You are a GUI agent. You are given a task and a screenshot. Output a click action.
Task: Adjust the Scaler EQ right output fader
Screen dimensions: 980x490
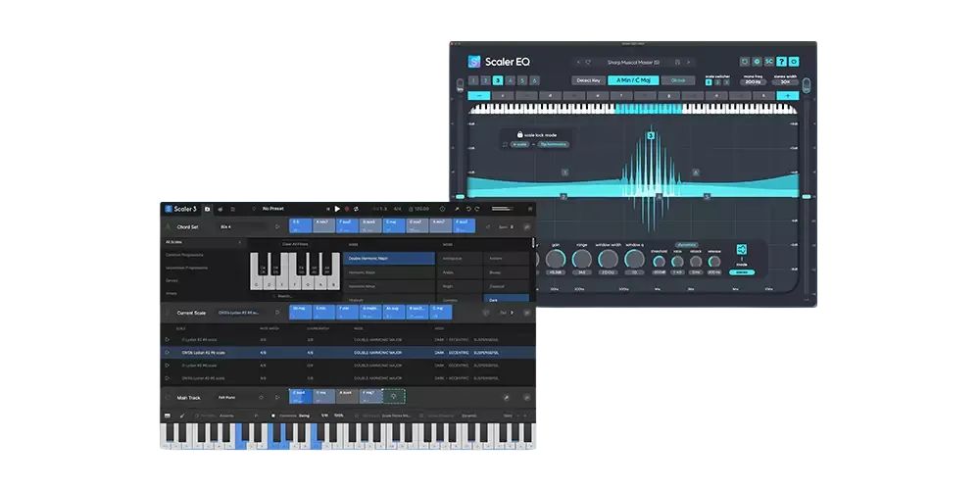pos(807,196)
